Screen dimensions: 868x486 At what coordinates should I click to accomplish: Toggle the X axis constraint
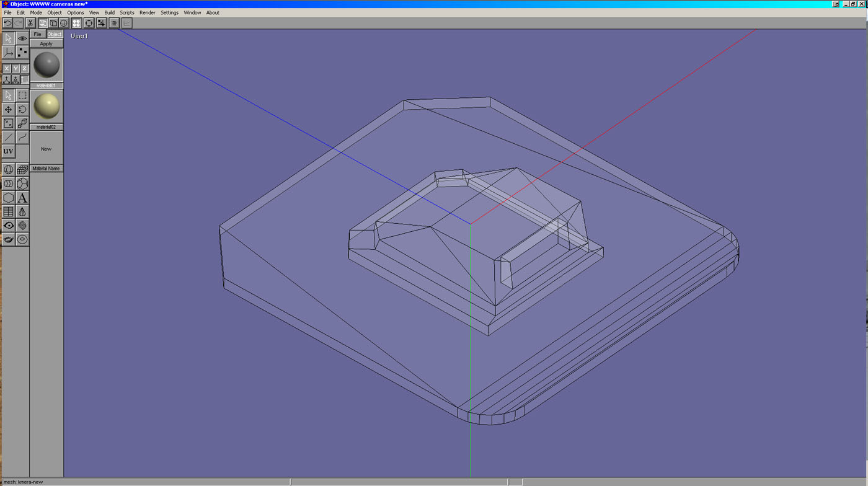pos(7,68)
